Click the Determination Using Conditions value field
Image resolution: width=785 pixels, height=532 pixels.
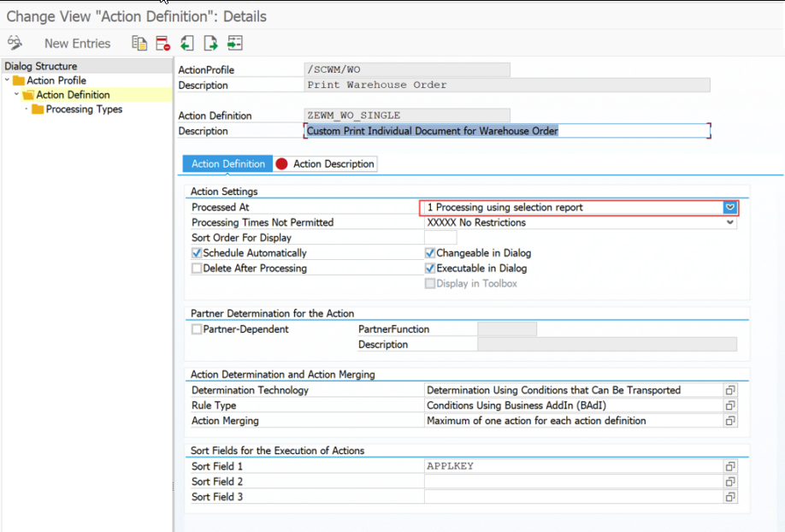click(x=573, y=390)
